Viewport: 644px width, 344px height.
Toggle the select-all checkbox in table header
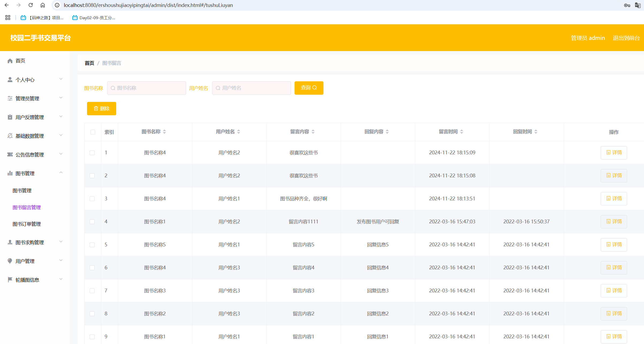click(93, 132)
